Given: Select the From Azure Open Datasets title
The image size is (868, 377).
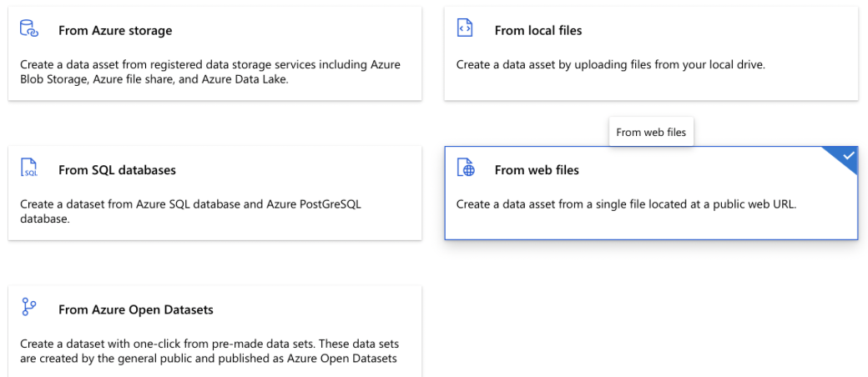Looking at the screenshot, I should click(136, 310).
